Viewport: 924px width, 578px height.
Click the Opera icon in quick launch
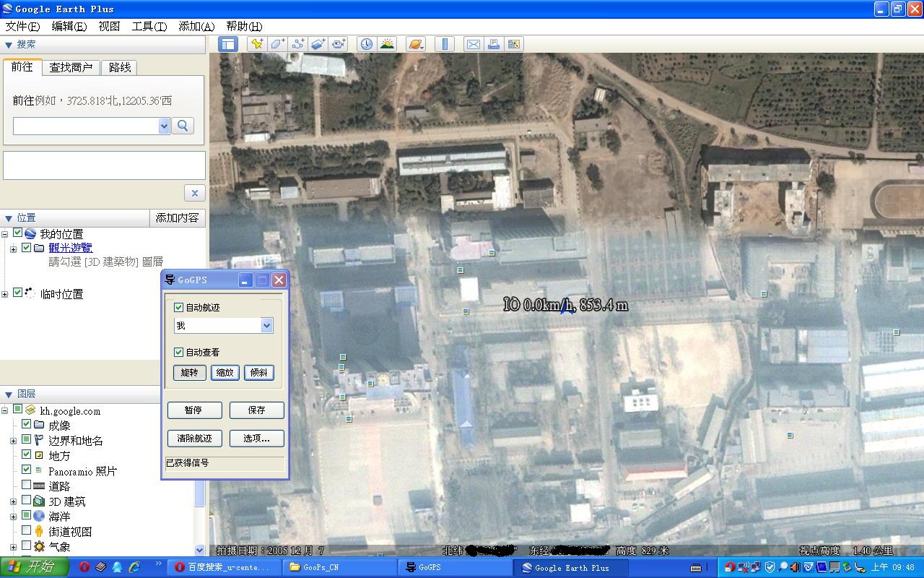tap(84, 567)
